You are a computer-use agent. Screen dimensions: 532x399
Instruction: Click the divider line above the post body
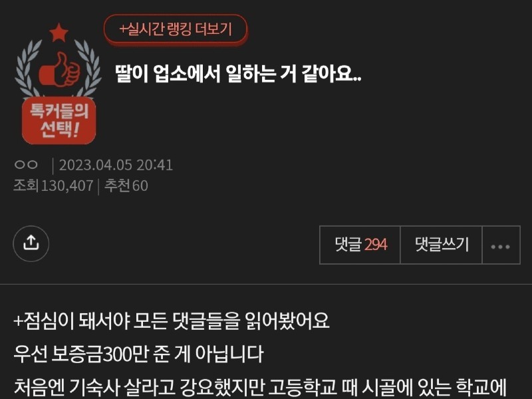266,284
